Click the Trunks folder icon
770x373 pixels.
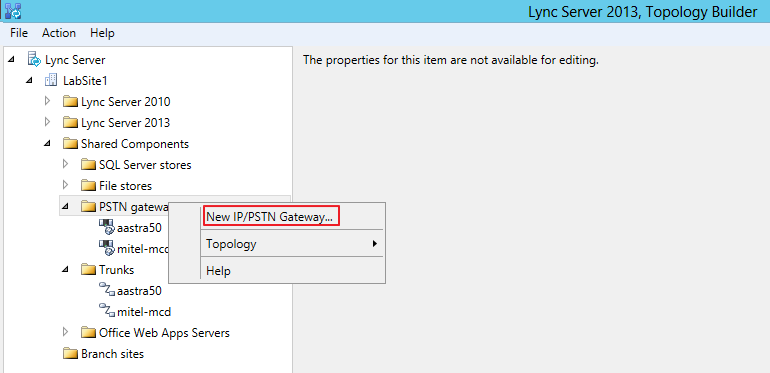pos(88,270)
